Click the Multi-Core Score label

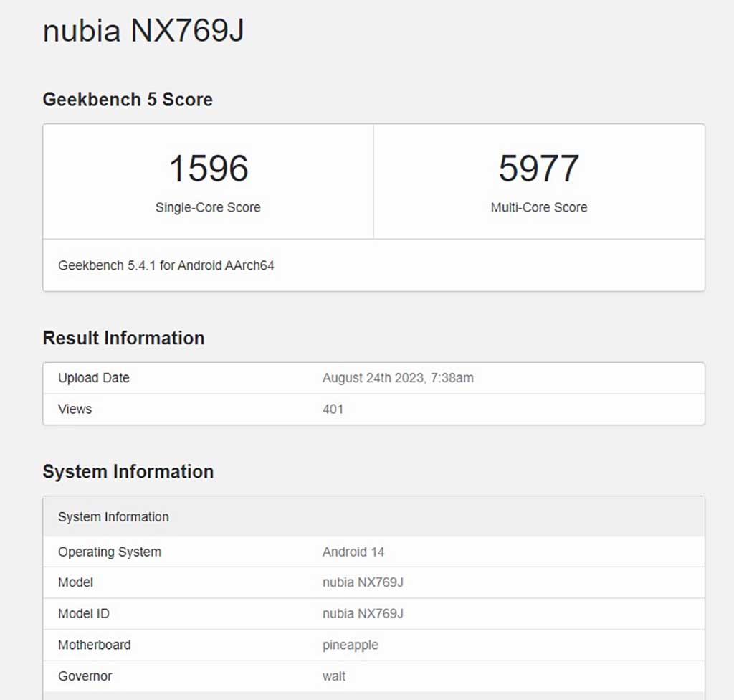point(539,207)
